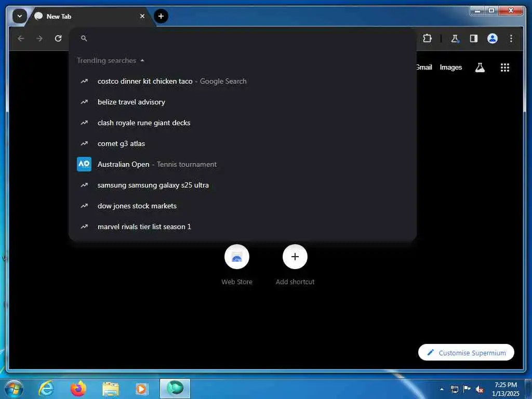Click trend icon beside belize travel advisory

coord(84,102)
